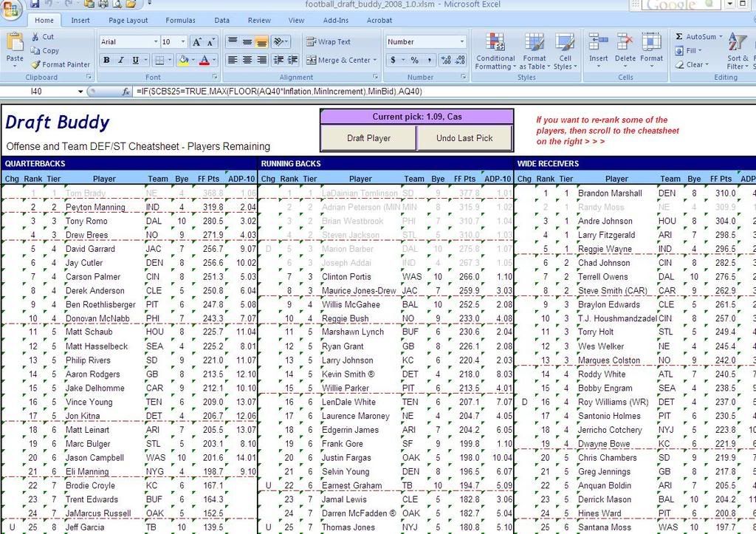Expand the Number format dropdown

(x=462, y=42)
